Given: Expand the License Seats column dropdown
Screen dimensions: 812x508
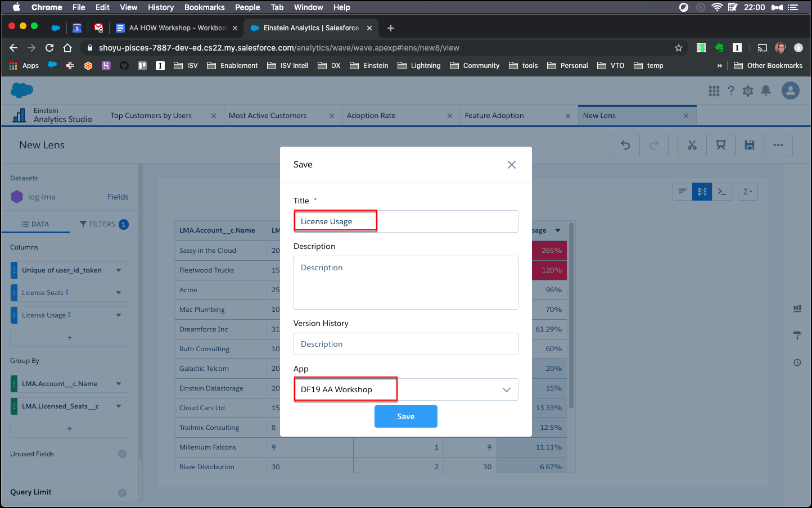Looking at the screenshot, I should click(119, 293).
